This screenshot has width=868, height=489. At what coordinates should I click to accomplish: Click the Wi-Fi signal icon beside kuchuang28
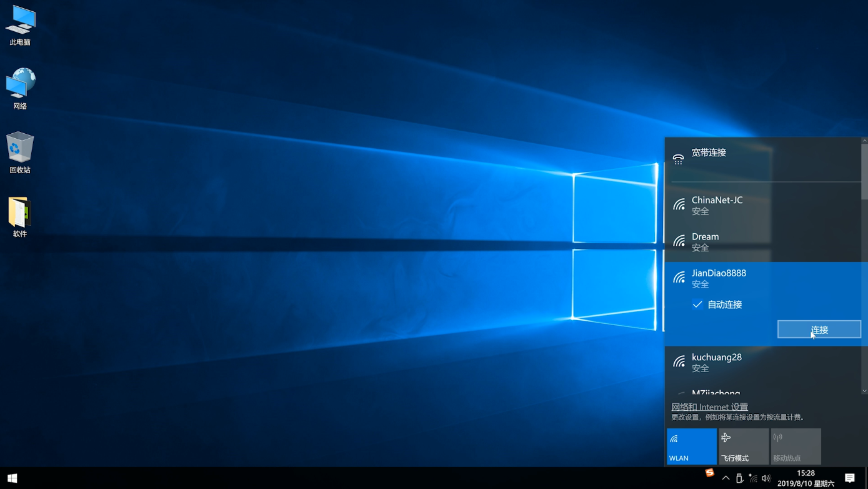[x=679, y=361]
